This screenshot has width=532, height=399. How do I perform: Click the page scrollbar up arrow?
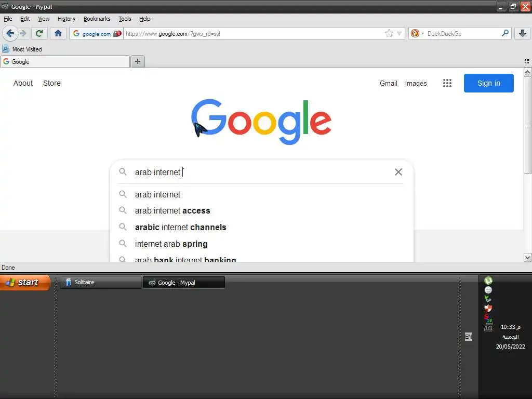[527, 72]
